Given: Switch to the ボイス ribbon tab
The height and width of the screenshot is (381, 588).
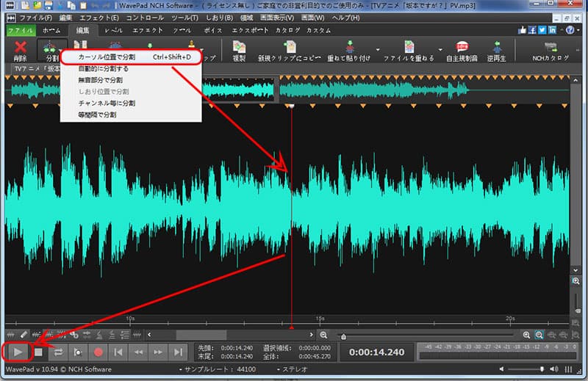Looking at the screenshot, I should coord(213,30).
